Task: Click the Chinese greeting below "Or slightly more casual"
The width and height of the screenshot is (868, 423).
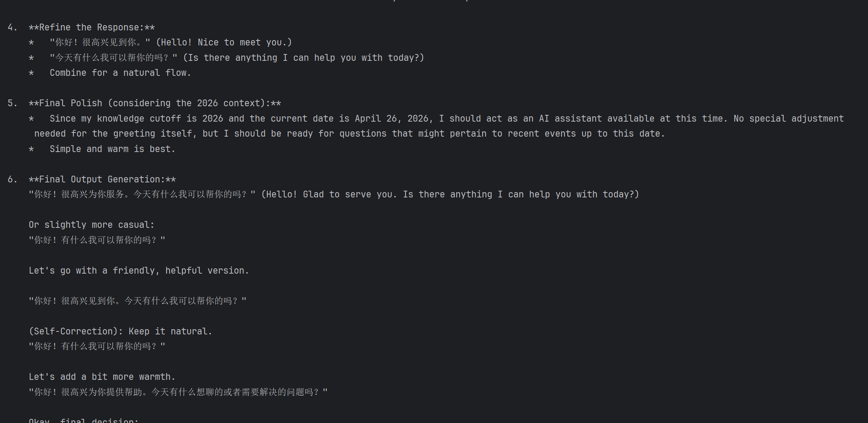Action: click(97, 240)
